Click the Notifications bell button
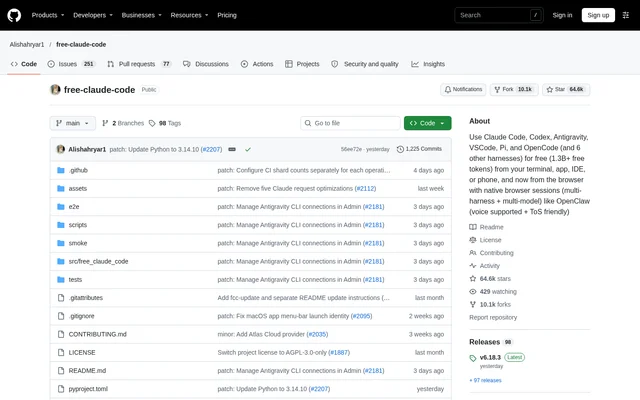The height and width of the screenshot is (400, 640). [x=463, y=89]
